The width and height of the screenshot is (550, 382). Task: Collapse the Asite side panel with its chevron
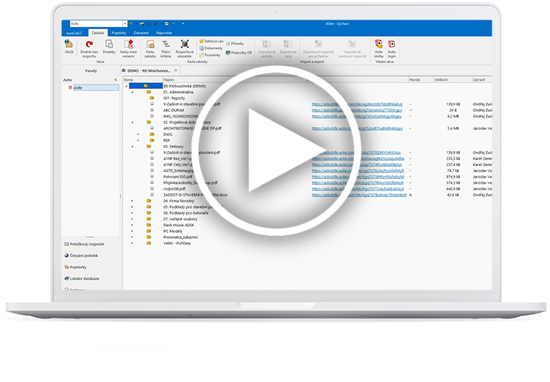[116, 80]
